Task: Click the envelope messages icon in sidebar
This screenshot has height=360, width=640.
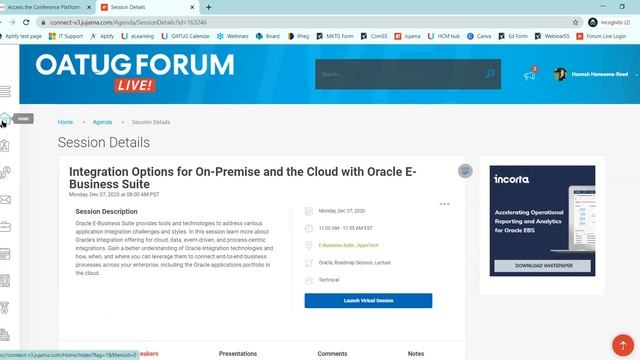Action: tap(5, 200)
